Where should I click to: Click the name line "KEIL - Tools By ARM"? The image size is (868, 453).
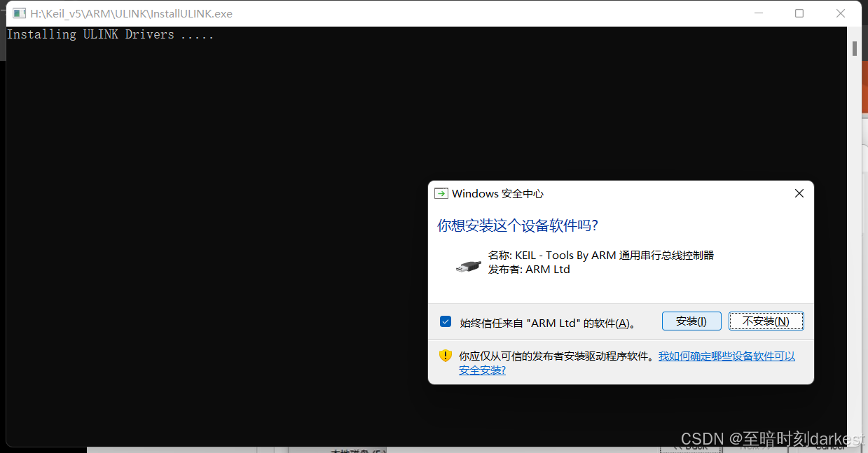(601, 256)
